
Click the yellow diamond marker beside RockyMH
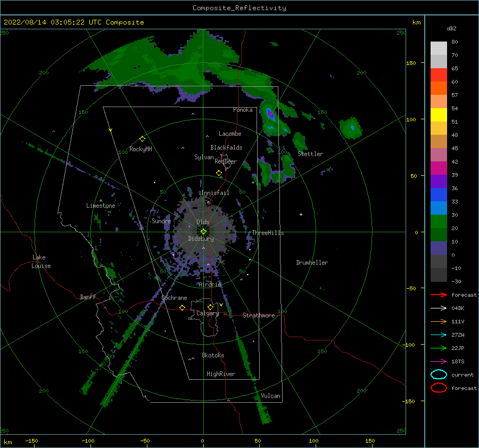142,139
